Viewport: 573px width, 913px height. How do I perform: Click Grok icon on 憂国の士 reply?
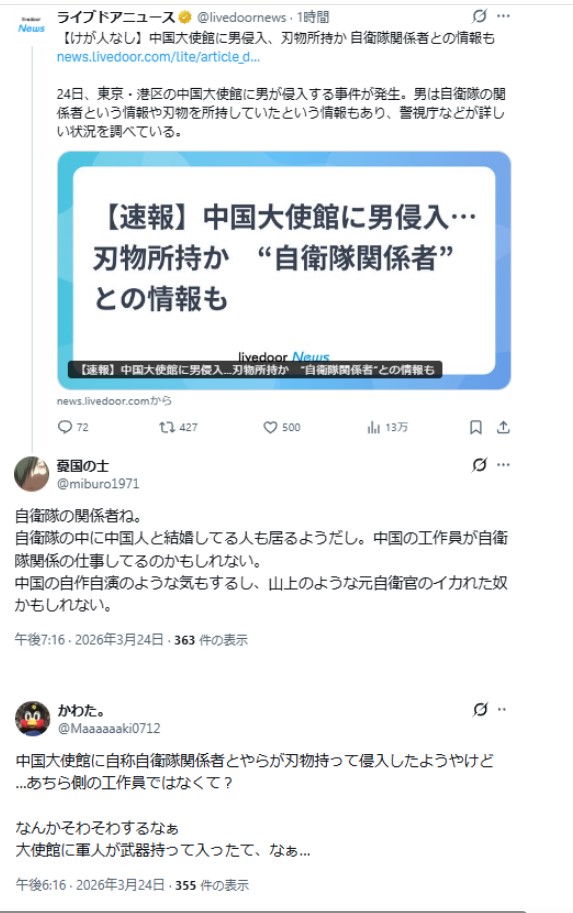point(479,465)
